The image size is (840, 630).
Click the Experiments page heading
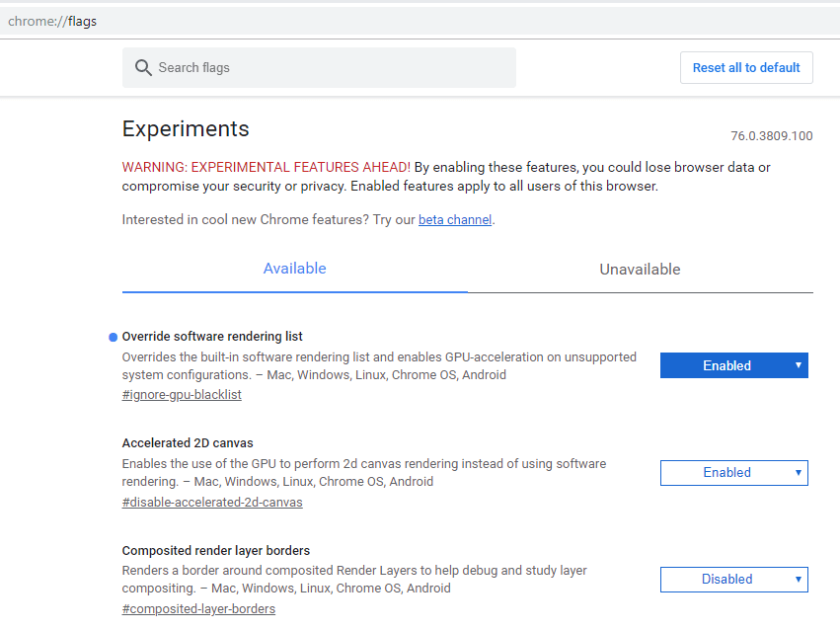186,129
